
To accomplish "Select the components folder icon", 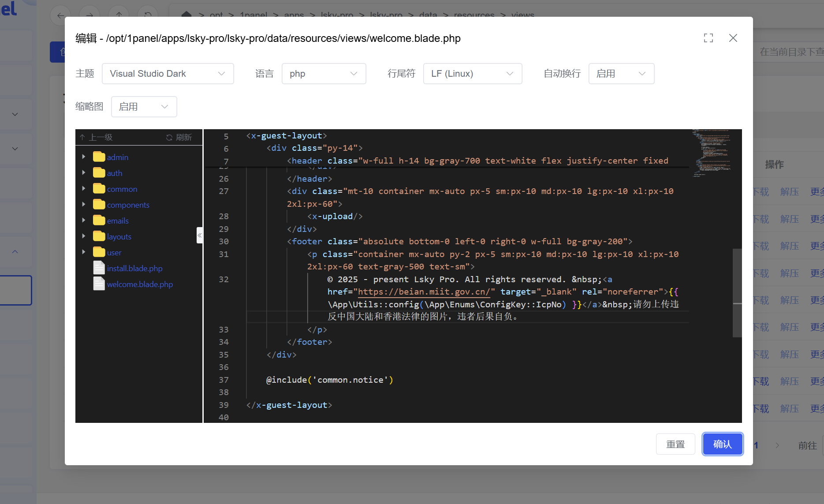I will click(x=99, y=204).
